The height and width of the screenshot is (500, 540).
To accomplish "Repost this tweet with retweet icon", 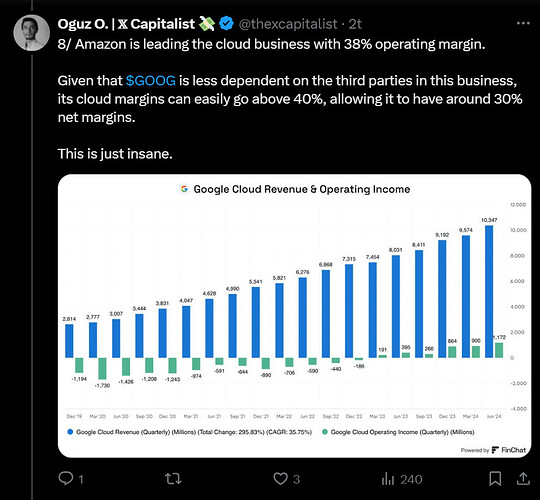I will pos(173,479).
